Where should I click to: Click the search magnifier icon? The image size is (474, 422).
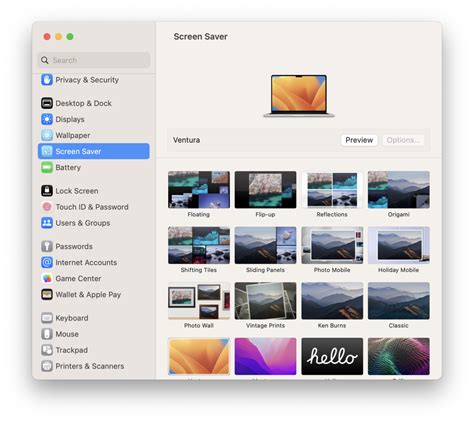tap(45, 60)
